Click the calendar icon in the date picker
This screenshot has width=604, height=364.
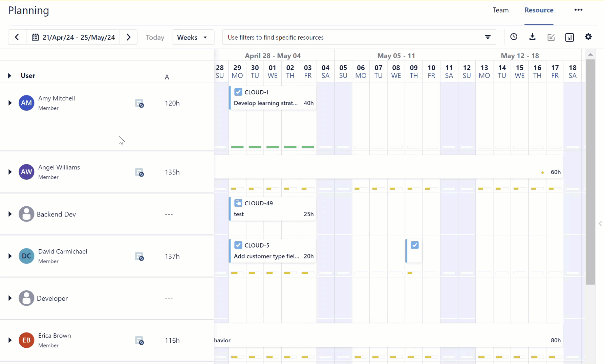[x=35, y=37]
